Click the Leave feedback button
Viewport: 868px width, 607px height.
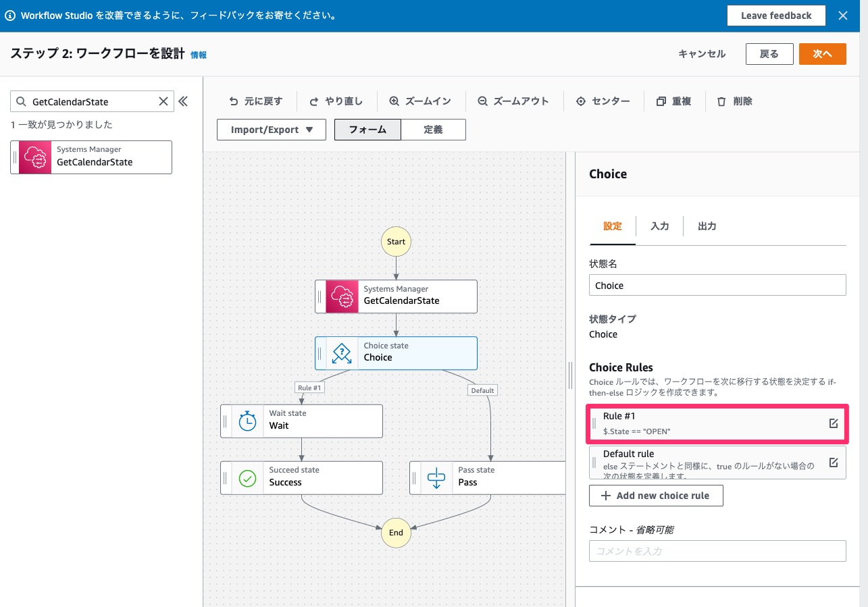pyautogui.click(x=776, y=15)
